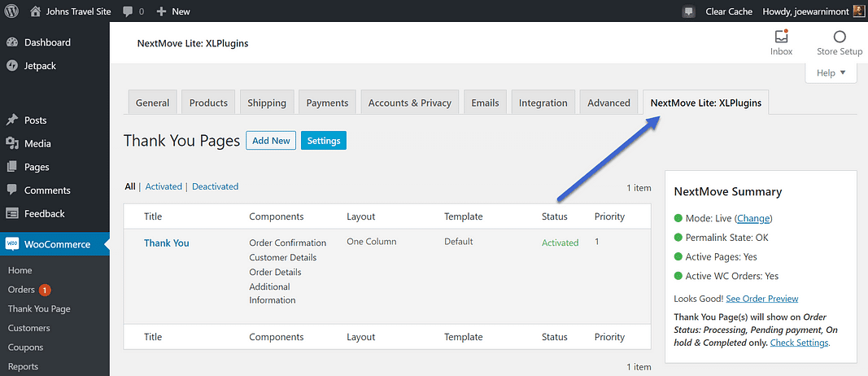Click the Active WC Orders: Yes line
Viewport: 868px width, 376px height.
click(726, 276)
